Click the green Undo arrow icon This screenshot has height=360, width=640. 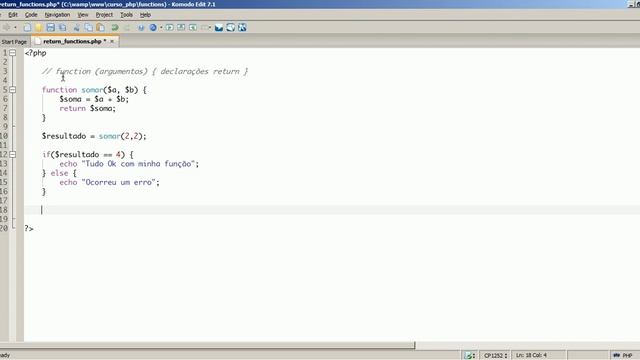115,27
